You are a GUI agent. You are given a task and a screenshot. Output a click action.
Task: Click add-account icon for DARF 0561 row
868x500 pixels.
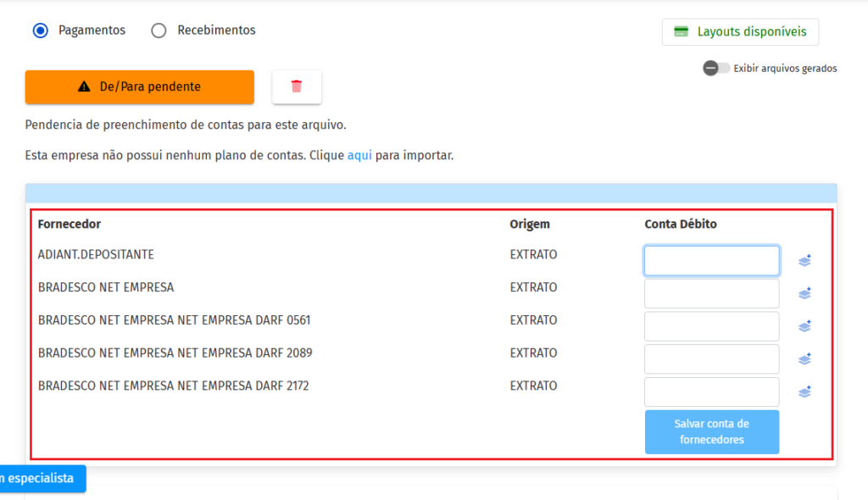pos(804,326)
